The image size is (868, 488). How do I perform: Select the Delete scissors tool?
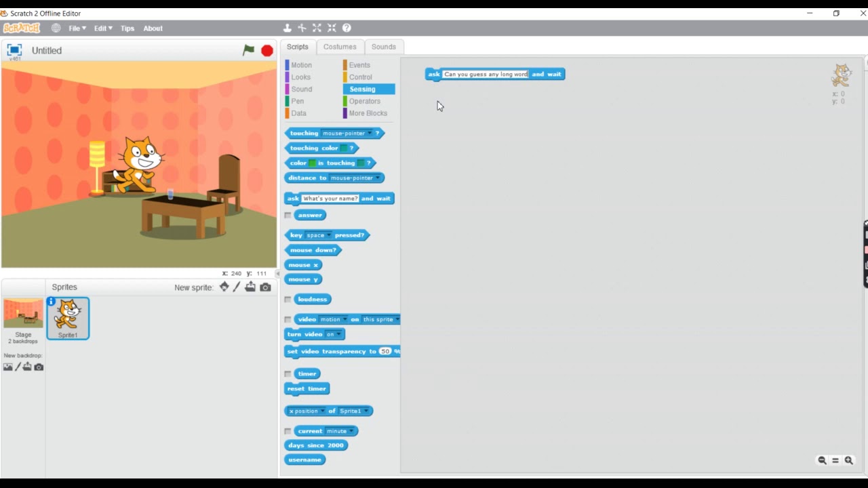(x=302, y=28)
